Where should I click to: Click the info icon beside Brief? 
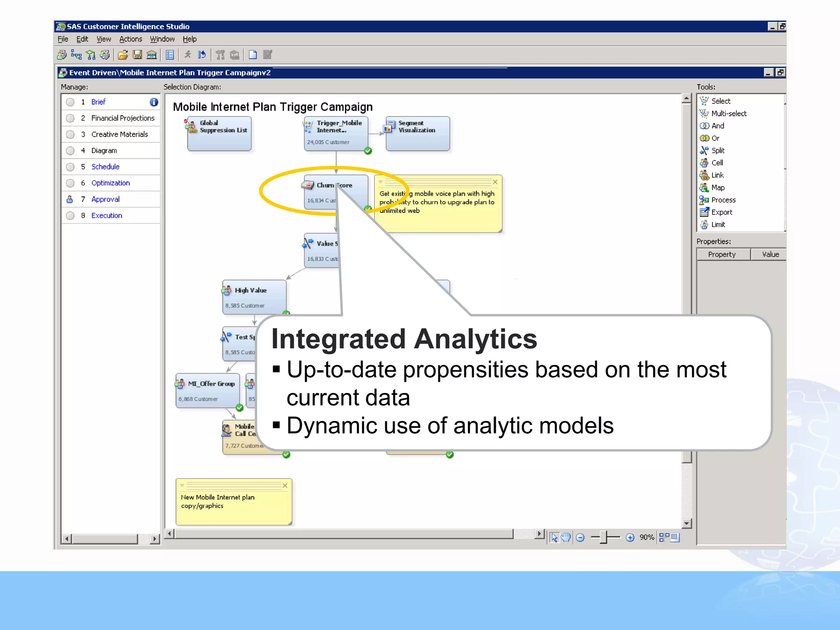click(154, 102)
